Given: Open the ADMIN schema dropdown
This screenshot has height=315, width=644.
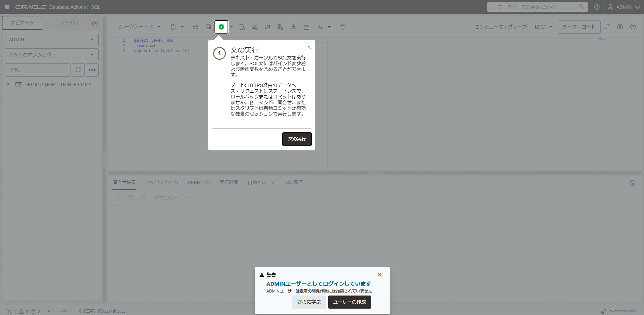Looking at the screenshot, I should [x=52, y=39].
